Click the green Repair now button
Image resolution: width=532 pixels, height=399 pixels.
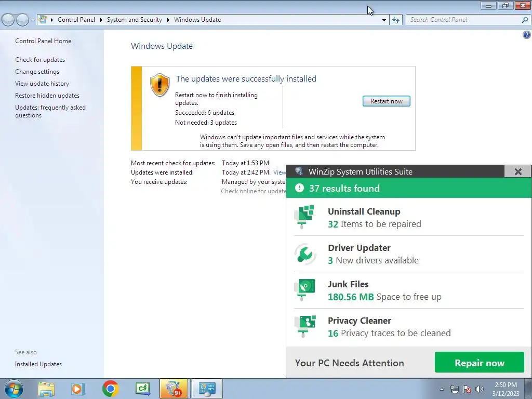pos(480,363)
